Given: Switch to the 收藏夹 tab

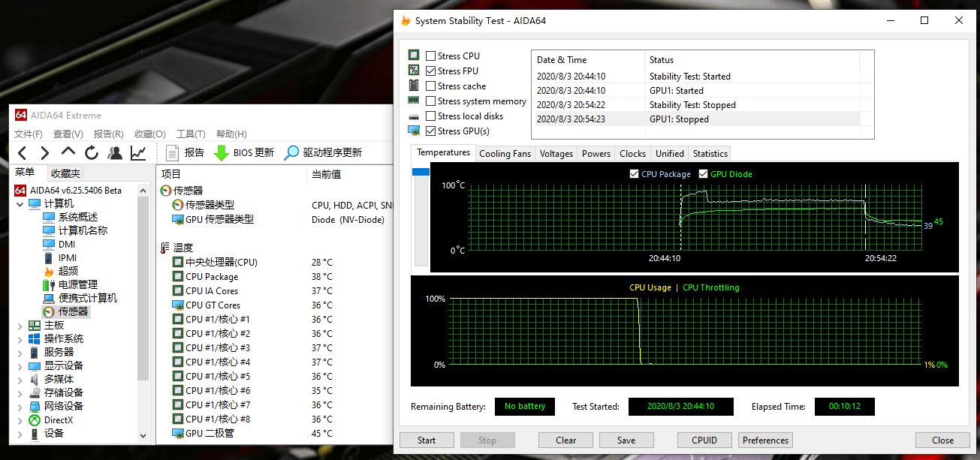Looking at the screenshot, I should 65,173.
